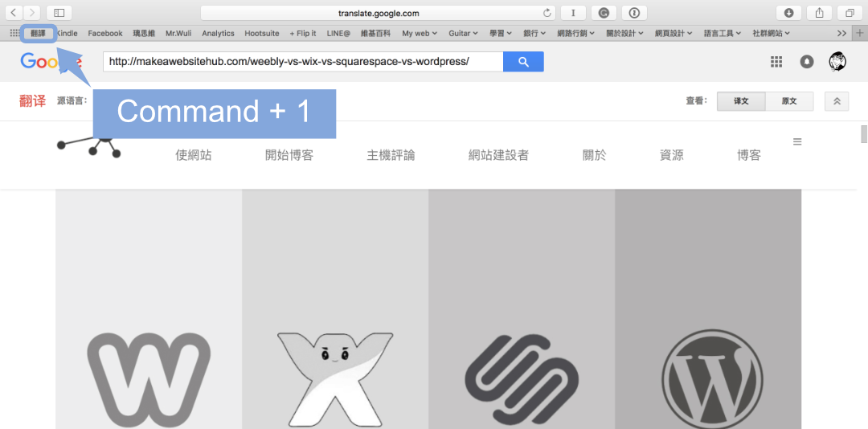Open the Analytics bookmark
868x429 pixels.
pyautogui.click(x=218, y=33)
